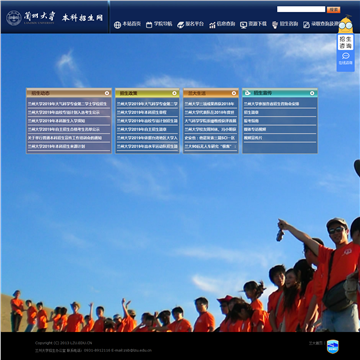Click the 本科招生网 site title
Image resolution: width=360 pixels, height=360 pixels.
point(82,18)
